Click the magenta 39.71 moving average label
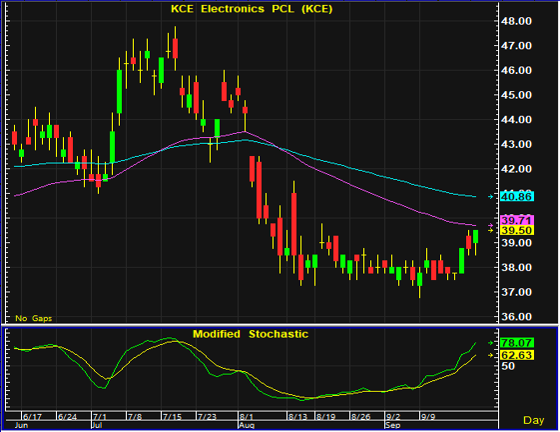The image size is (560, 432). [x=517, y=220]
